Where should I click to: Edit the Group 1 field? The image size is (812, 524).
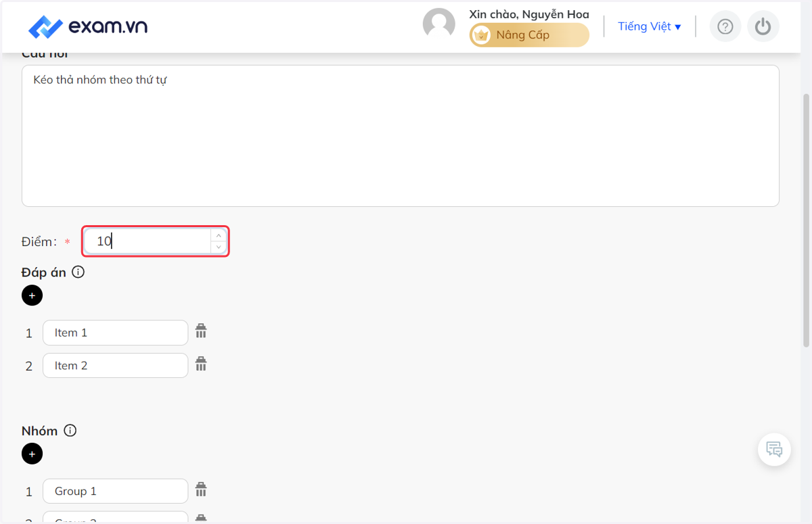point(115,491)
